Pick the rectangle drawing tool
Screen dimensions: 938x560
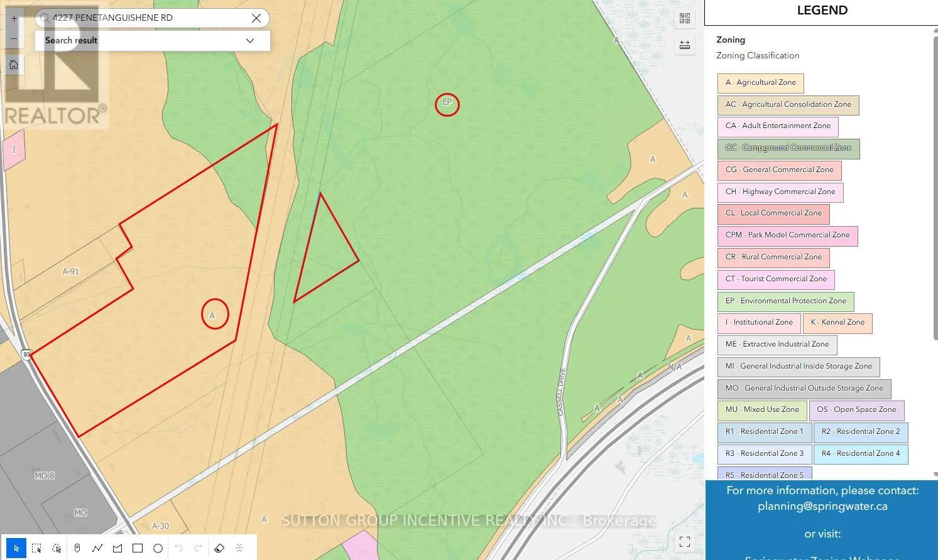(138, 548)
